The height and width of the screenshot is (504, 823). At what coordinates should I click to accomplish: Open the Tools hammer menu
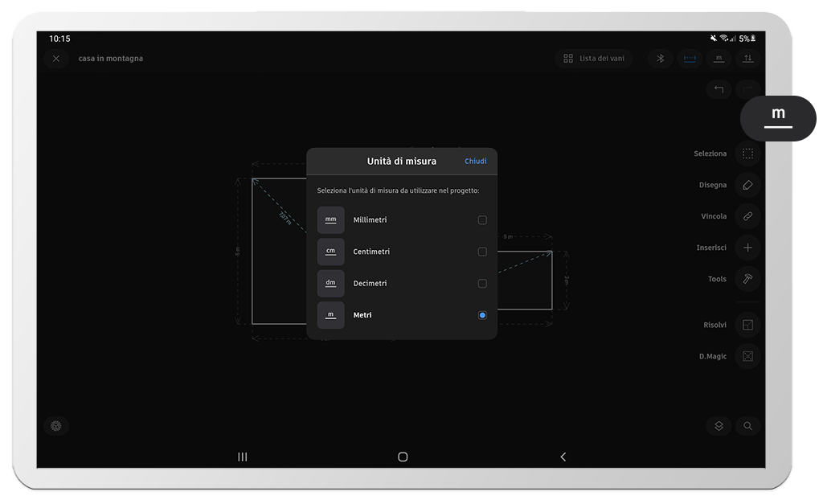tap(747, 279)
